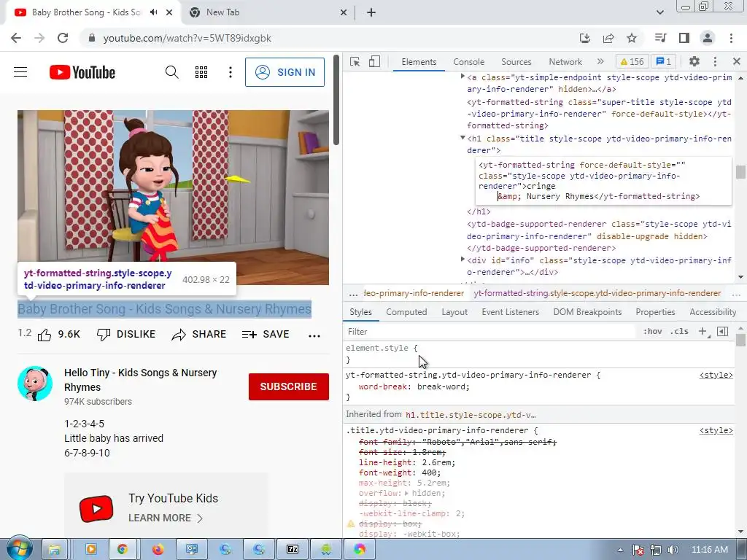This screenshot has height=560, width=747.
Task: Click the install app icon in address bar
Action: (585, 38)
